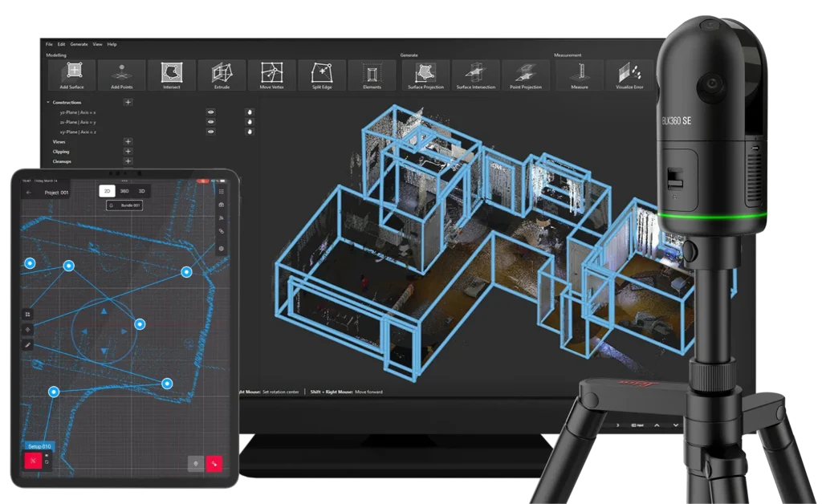
Task: Hide the yz-Plane construction with eye icon
Action: coord(210,112)
